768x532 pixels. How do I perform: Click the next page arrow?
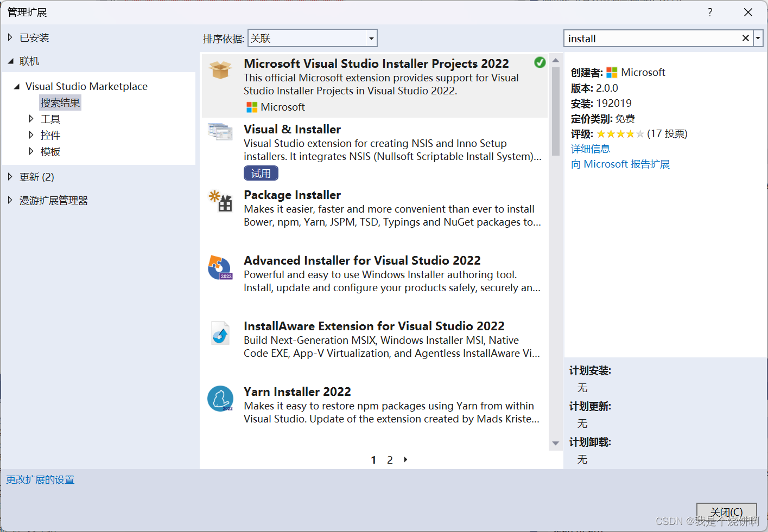click(405, 459)
